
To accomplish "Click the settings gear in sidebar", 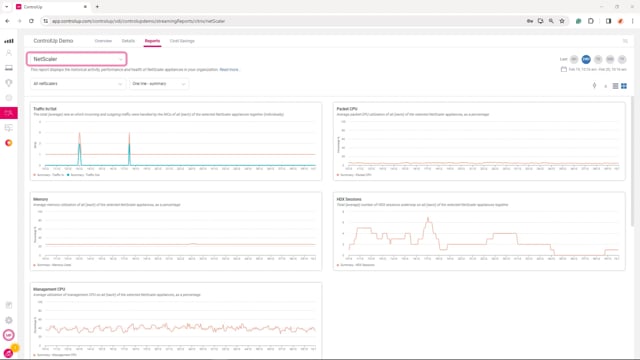I will pyautogui.click(x=9, y=320).
